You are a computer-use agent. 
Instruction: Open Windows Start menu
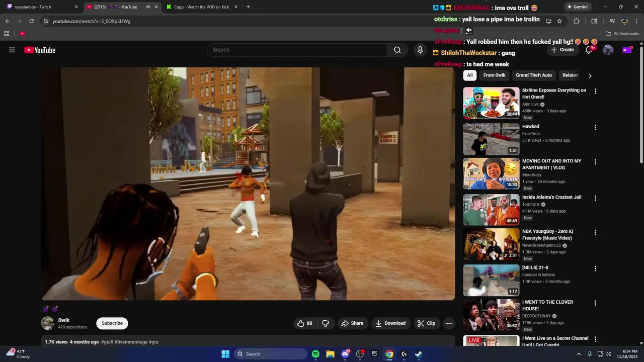[x=225, y=354]
